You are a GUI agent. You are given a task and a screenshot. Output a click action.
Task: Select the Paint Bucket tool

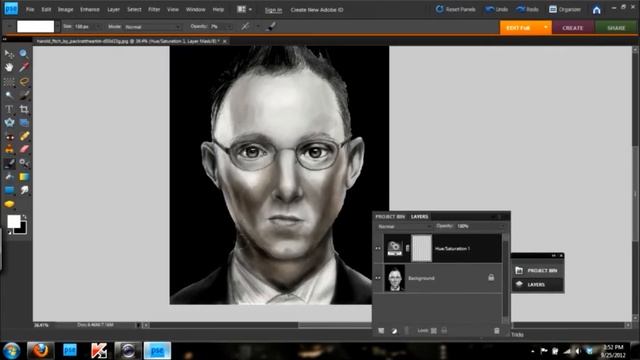coord(9,177)
